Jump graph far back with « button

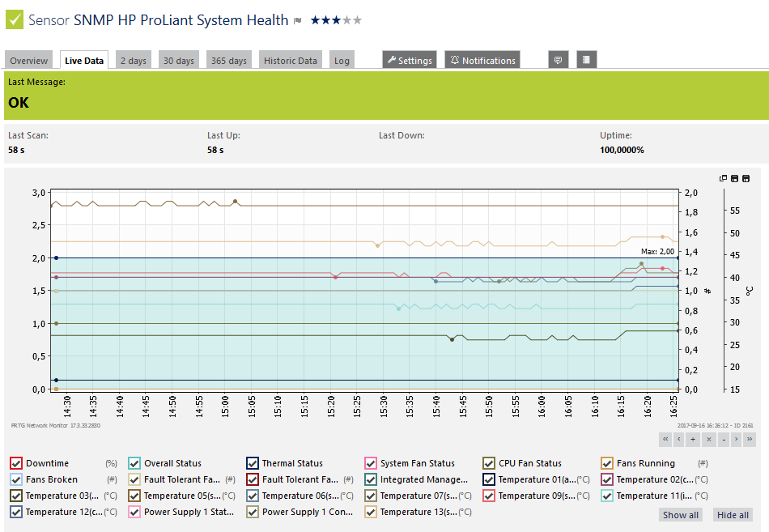[665, 439]
